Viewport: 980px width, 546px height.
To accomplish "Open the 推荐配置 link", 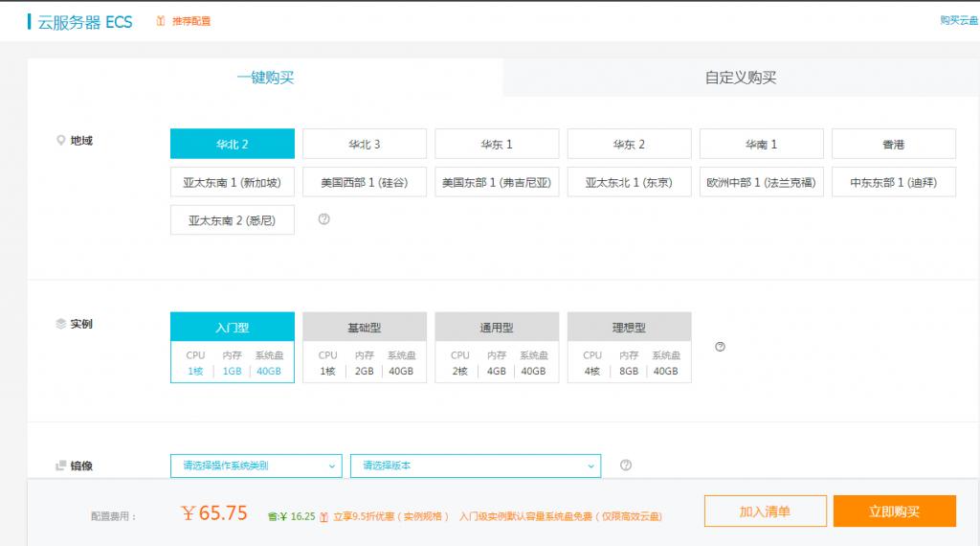I will (191, 21).
